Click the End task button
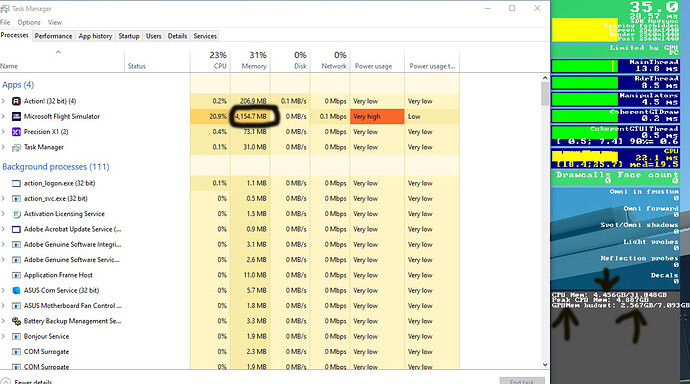 522,381
